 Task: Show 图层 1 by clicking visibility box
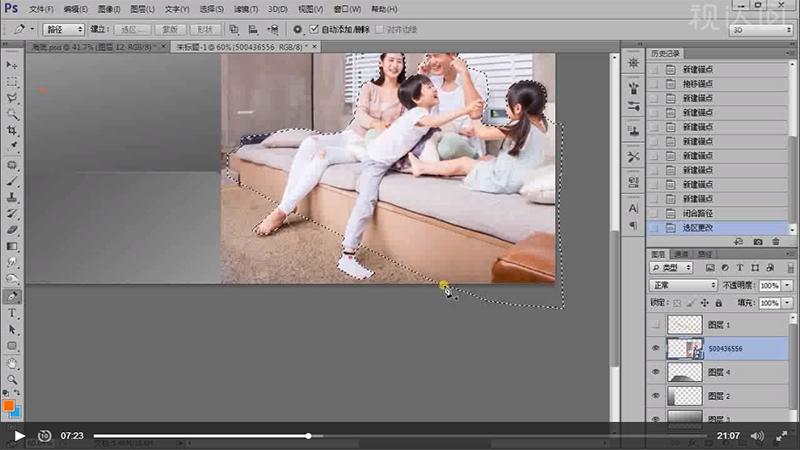point(656,324)
